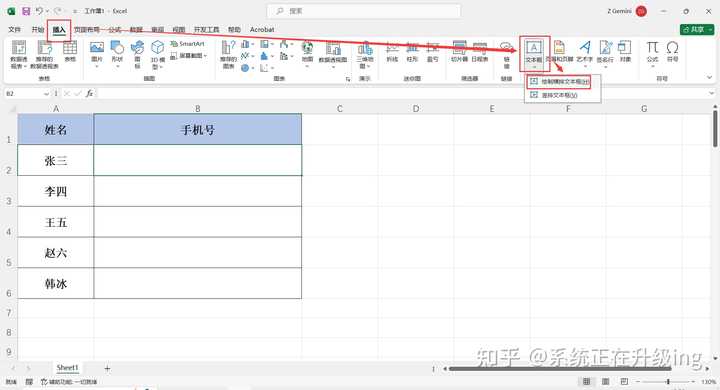
Task: Insert a Timeline filter
Action: pyautogui.click(x=479, y=51)
